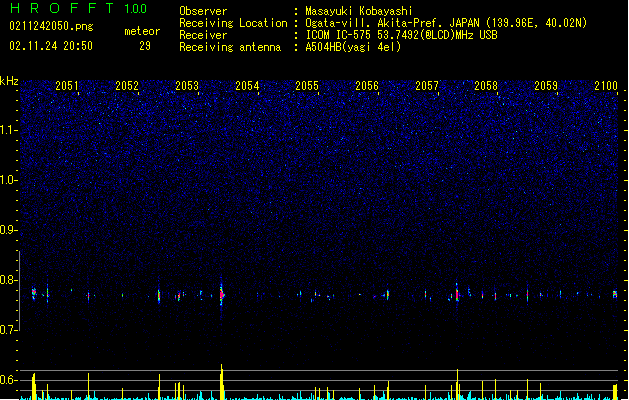The height and width of the screenshot is (400, 629).
Task: Click the A504HB(yagi 4el) antenna text
Action: coord(353,47)
